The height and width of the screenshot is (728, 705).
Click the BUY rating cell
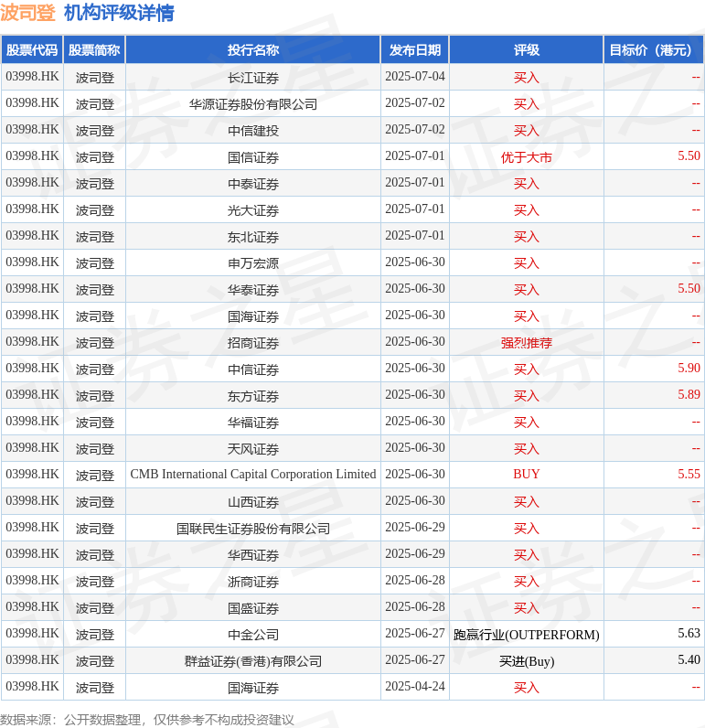tap(527, 474)
